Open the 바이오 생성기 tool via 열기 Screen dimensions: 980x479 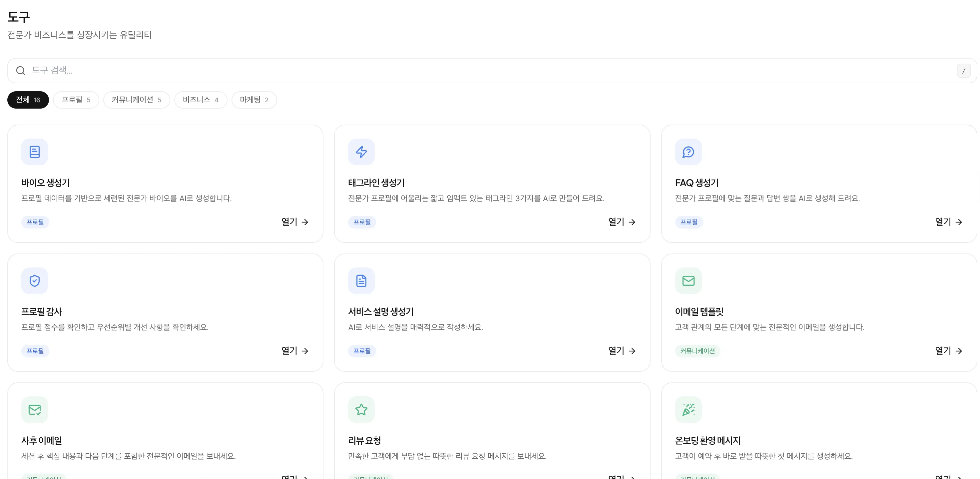(x=294, y=222)
